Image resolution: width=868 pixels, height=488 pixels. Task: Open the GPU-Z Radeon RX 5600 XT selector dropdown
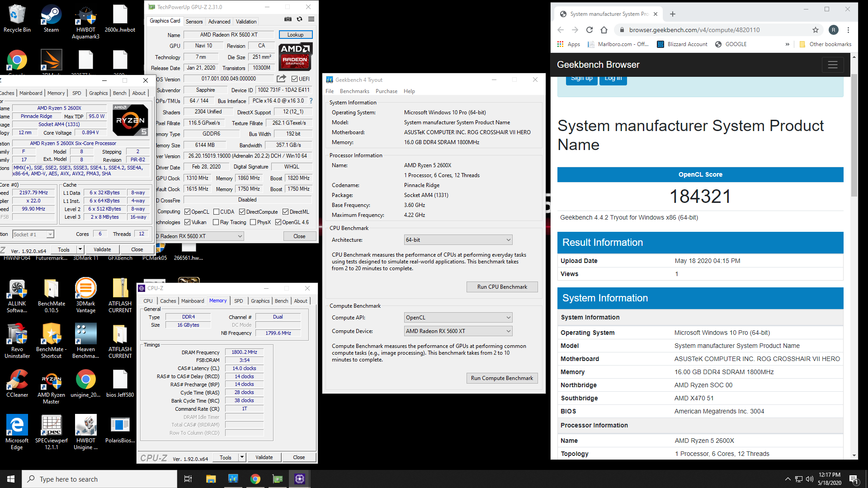pos(199,236)
